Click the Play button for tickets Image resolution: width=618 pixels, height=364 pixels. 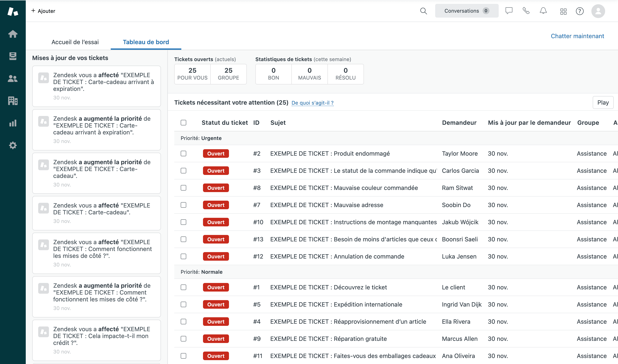pos(603,103)
